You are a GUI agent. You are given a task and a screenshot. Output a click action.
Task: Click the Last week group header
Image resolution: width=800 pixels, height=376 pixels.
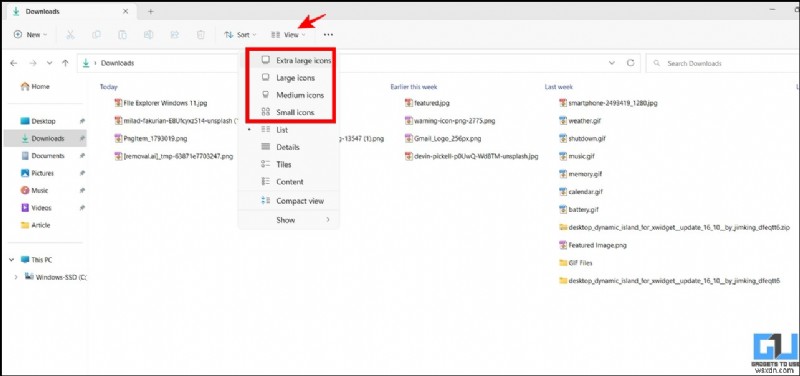click(x=559, y=87)
